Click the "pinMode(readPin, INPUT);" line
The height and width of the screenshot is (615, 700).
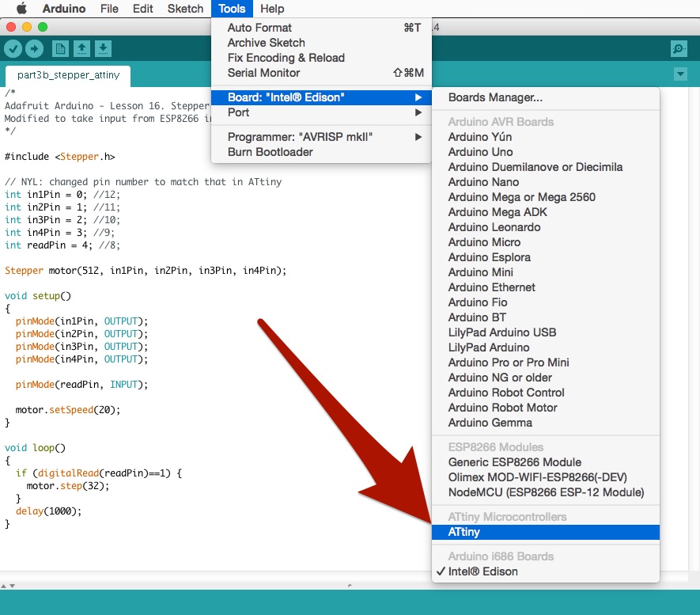pos(81,385)
